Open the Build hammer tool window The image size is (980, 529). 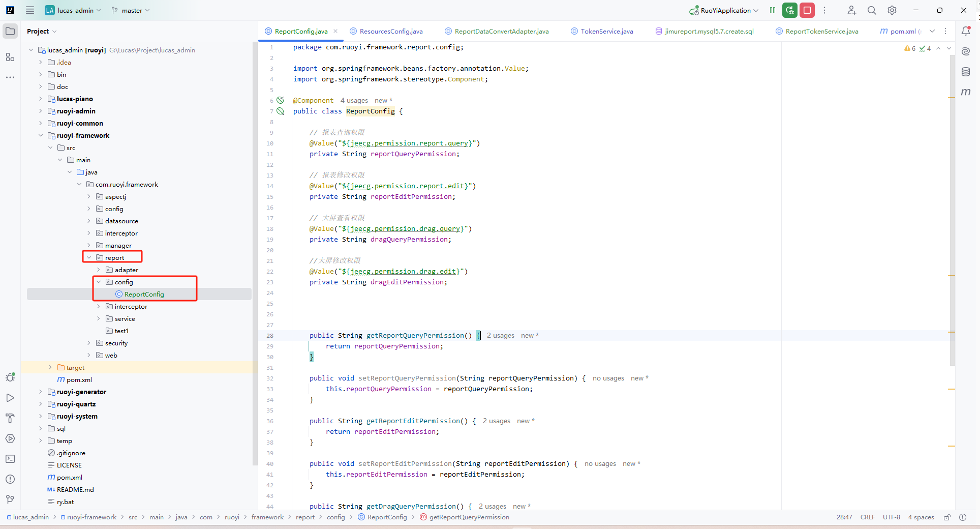(x=10, y=418)
